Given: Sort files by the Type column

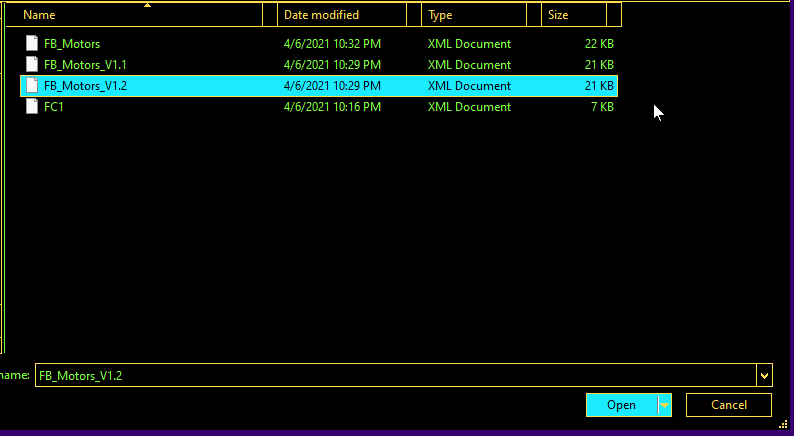Looking at the screenshot, I should tap(473, 15).
